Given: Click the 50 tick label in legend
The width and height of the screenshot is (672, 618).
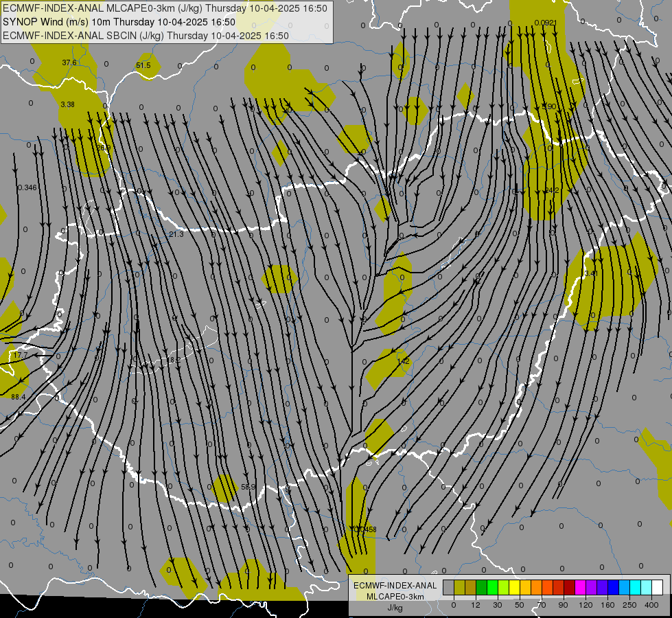Looking at the screenshot, I should [520, 605].
